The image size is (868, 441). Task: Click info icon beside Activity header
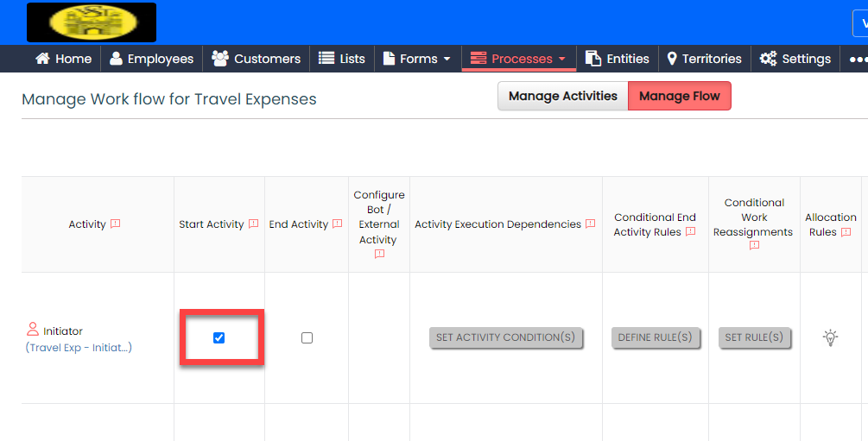pyautogui.click(x=116, y=224)
